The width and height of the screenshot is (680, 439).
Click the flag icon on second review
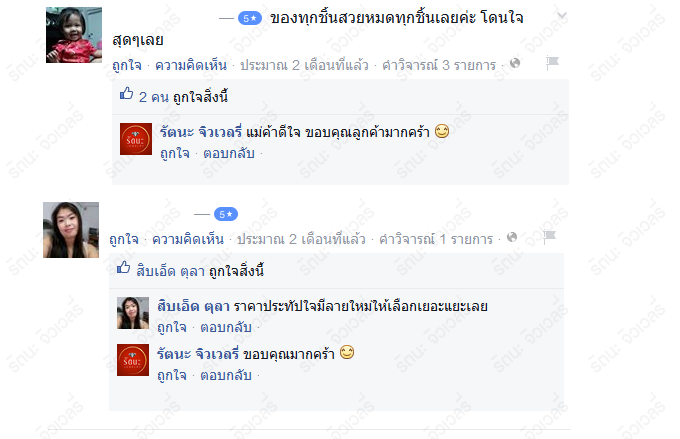pyautogui.click(x=549, y=237)
